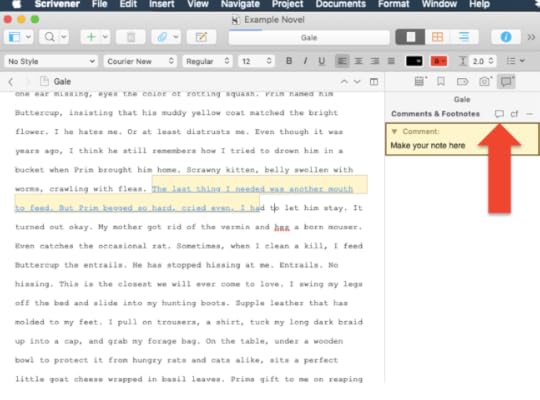The width and height of the screenshot is (540, 400).
Task: Click the black text color swatch
Action: (414, 61)
